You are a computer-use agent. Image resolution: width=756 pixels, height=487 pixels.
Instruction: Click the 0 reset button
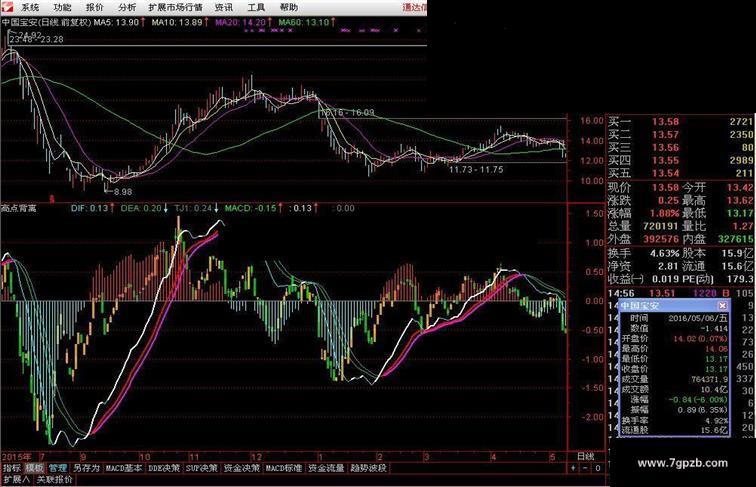[598, 468]
